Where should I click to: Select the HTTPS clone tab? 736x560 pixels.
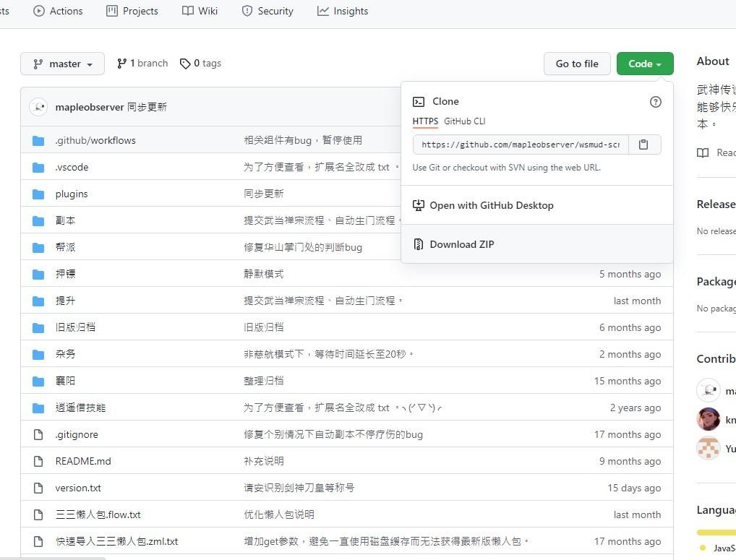pos(425,121)
